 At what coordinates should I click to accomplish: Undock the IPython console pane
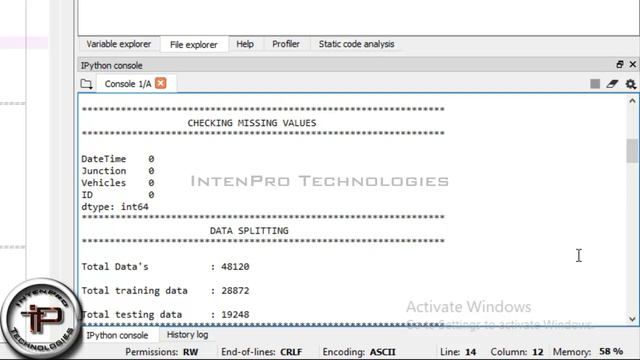(x=620, y=64)
